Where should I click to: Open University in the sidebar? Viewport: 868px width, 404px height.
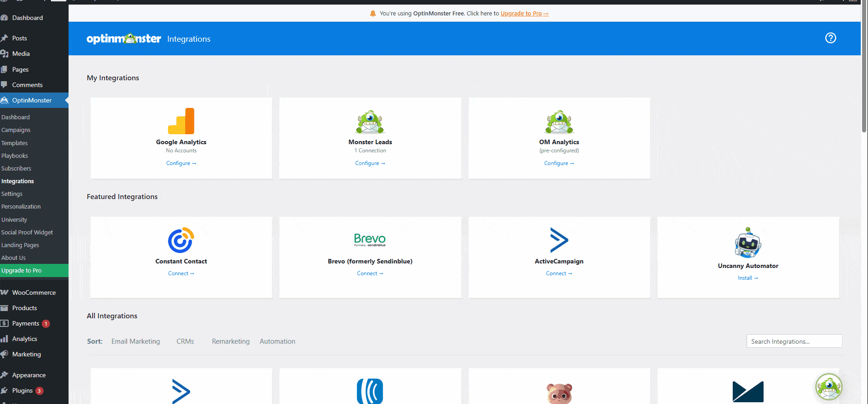coord(14,219)
